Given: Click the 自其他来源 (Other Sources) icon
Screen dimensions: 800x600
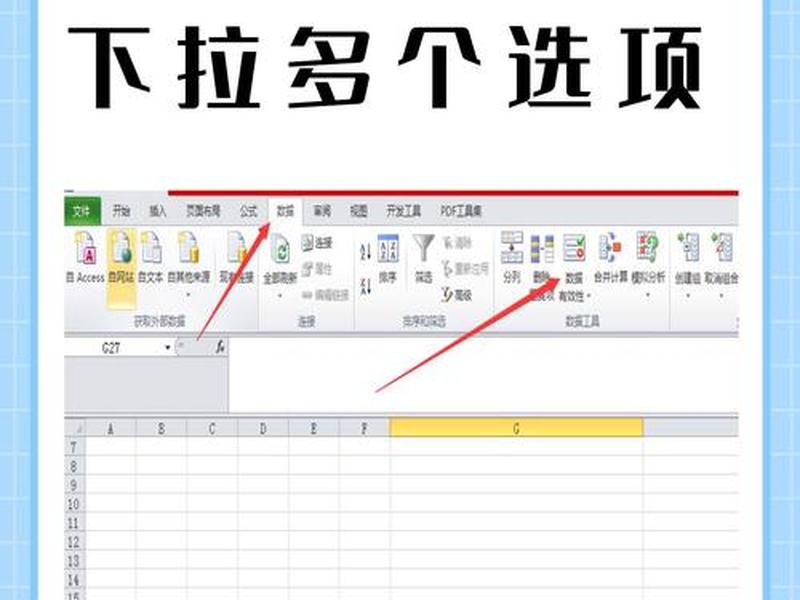Looking at the screenshot, I should tap(188, 250).
